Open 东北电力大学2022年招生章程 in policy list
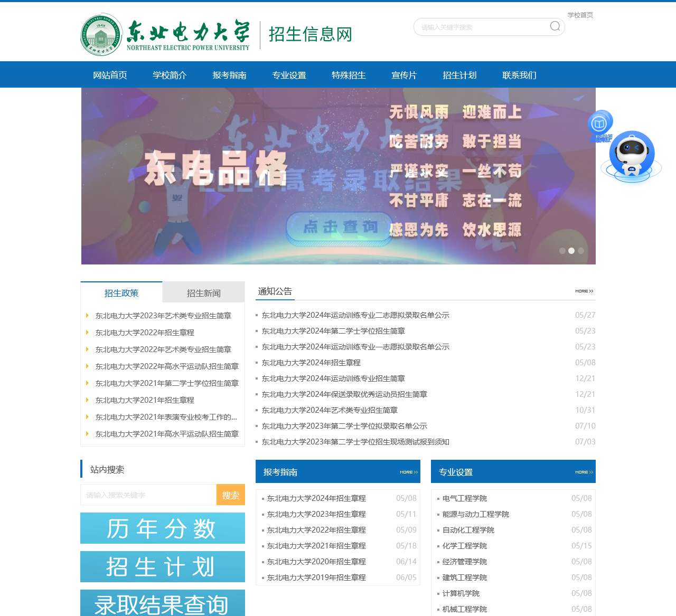This screenshot has height=616, width=676. [145, 333]
